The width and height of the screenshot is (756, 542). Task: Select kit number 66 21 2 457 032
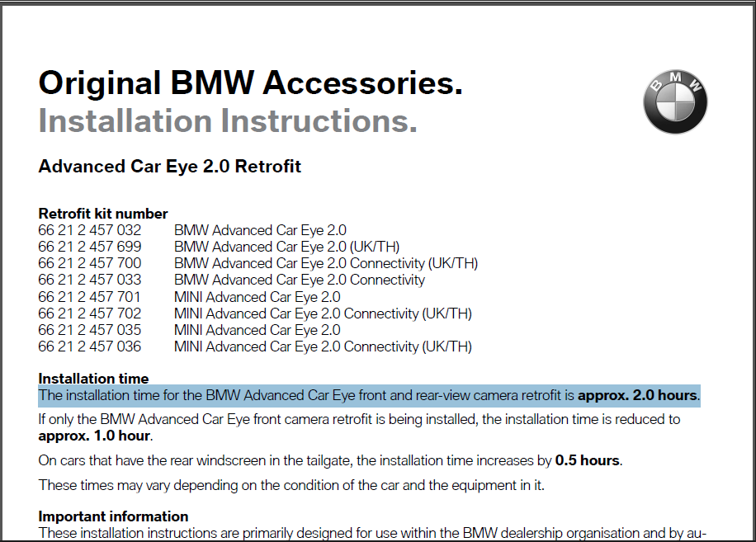[x=90, y=230]
